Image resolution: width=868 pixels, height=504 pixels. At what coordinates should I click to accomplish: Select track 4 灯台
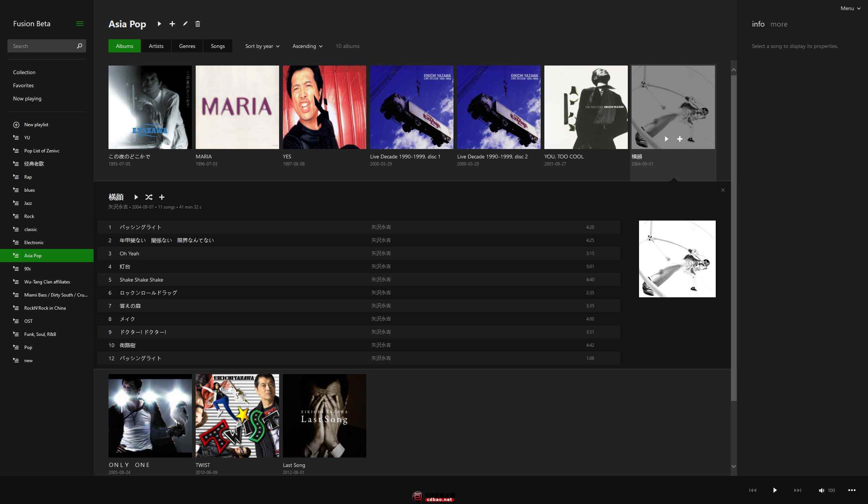click(x=359, y=267)
